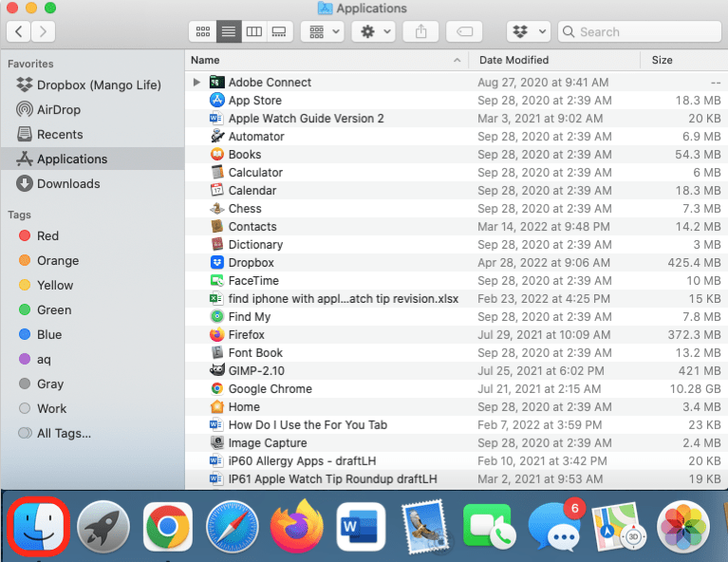Open the Dropbox toolbar dropdown

529,31
